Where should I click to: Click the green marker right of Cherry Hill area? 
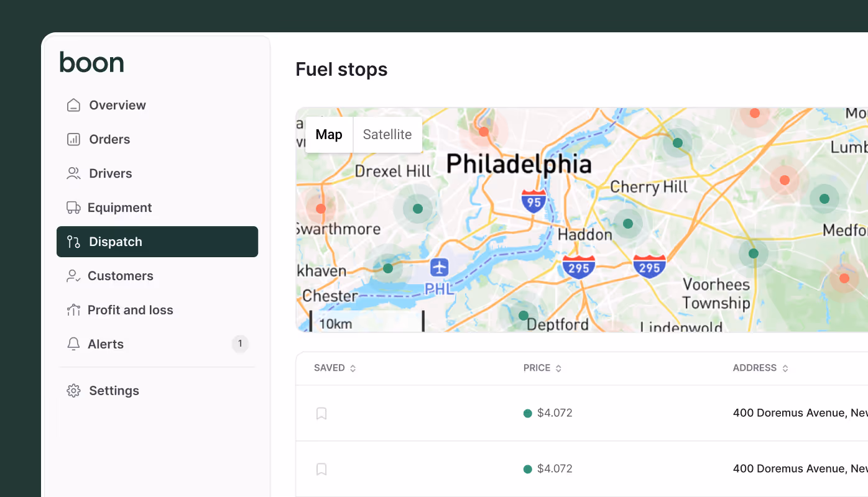coord(824,199)
